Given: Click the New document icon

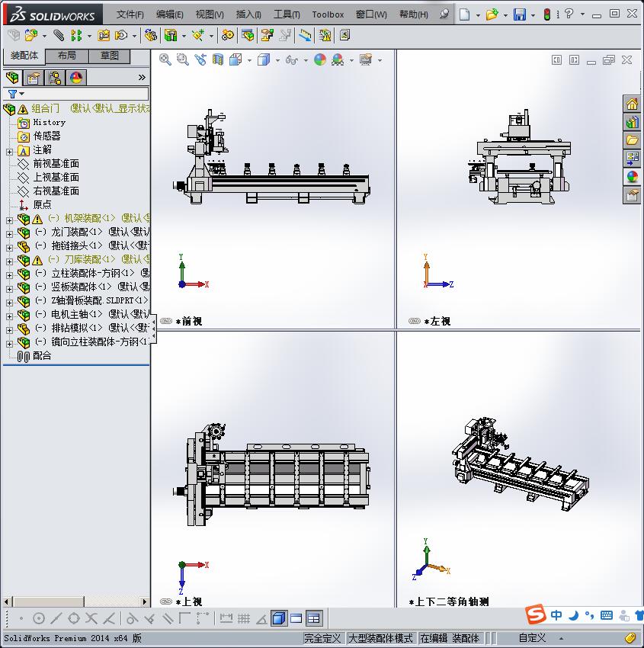Looking at the screenshot, I should (x=465, y=14).
